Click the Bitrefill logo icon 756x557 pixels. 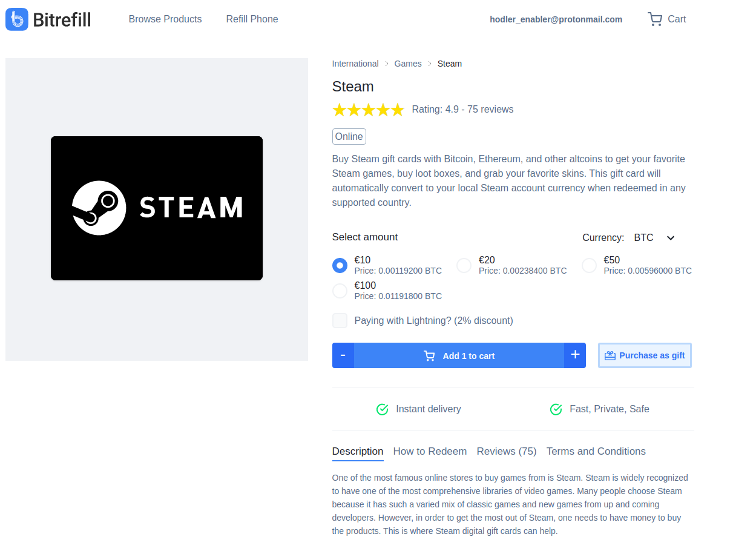(x=17, y=19)
